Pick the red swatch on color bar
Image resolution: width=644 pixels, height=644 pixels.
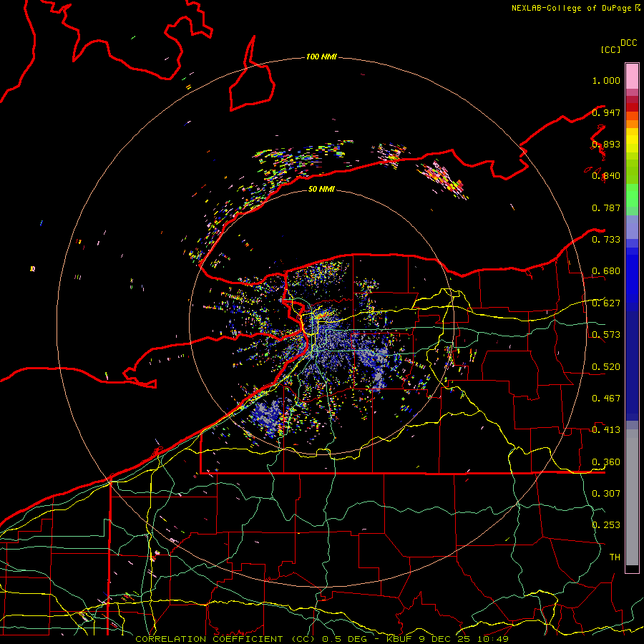[632, 107]
